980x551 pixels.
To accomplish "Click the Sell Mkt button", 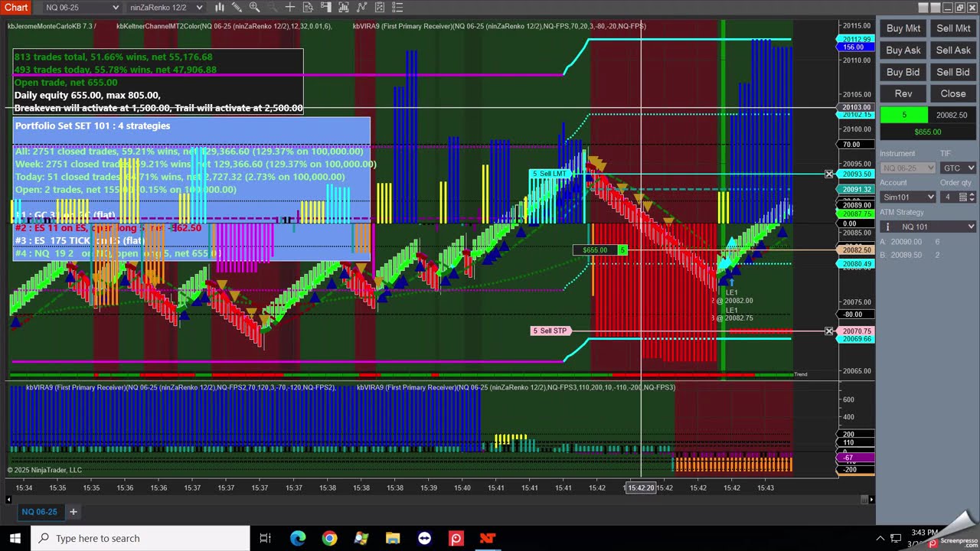I will pyautogui.click(x=953, y=28).
